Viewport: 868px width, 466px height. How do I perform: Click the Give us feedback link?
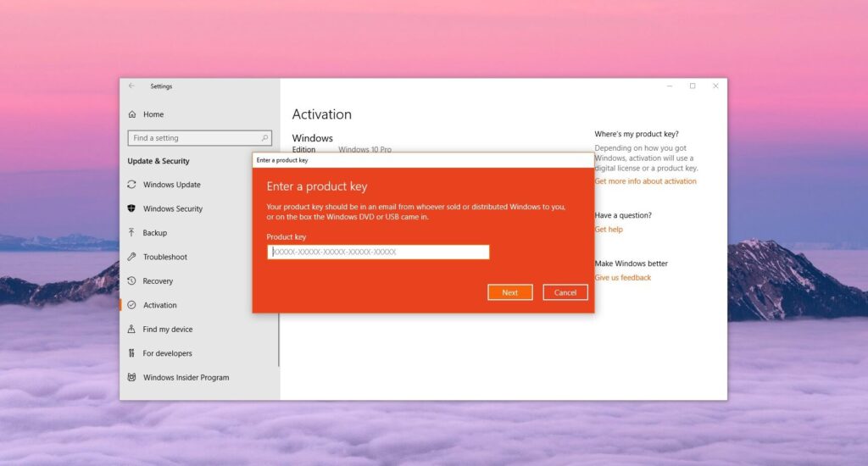pyautogui.click(x=623, y=277)
